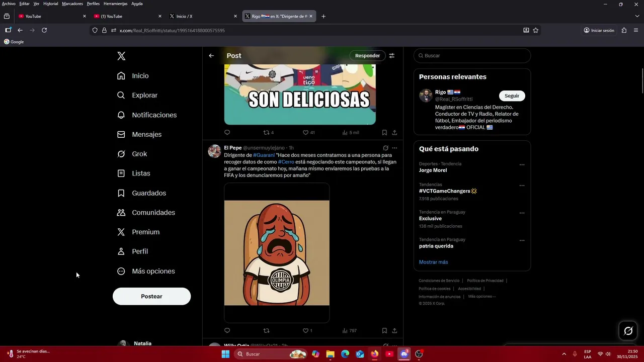The width and height of the screenshot is (644, 362).
Task: View stats of post with 5 mil views
Action: 350,133
